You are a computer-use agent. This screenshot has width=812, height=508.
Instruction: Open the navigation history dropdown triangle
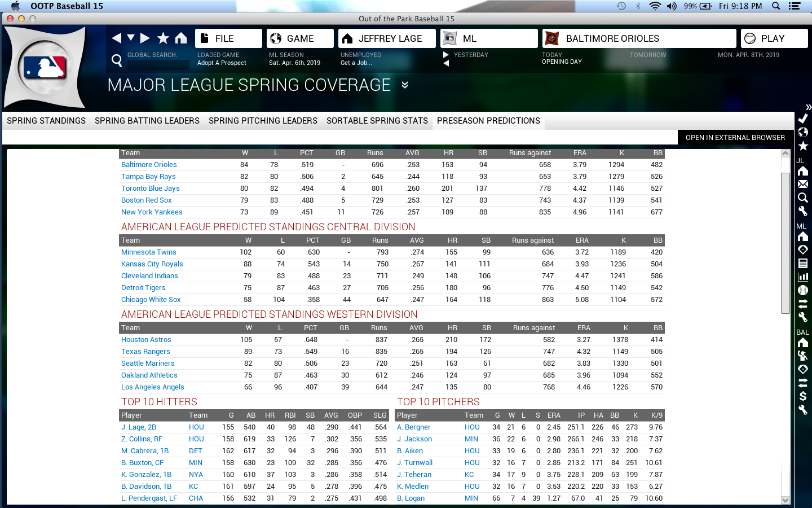click(x=131, y=38)
